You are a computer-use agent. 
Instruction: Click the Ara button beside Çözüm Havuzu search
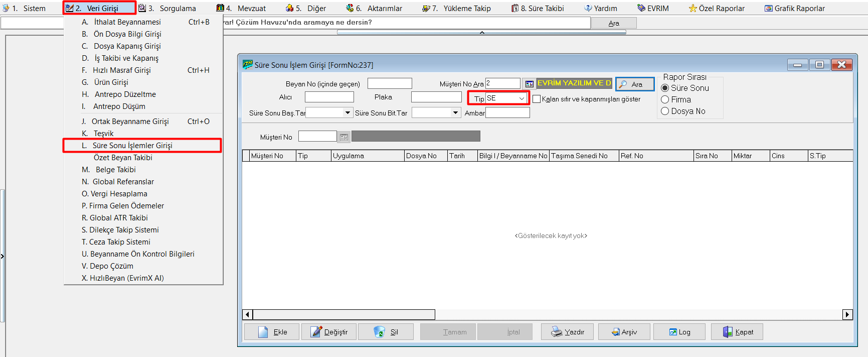[x=614, y=23]
